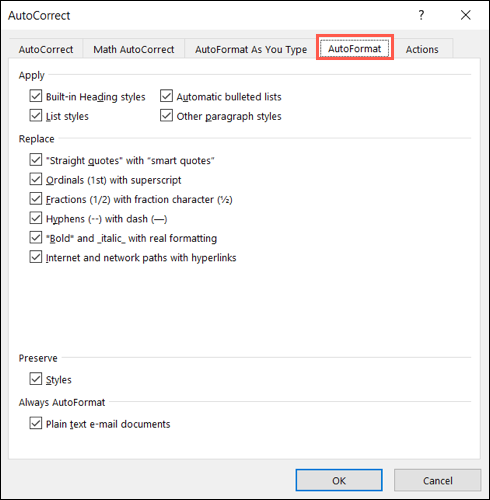Close the AutoCorrect dialog
The image size is (490, 500).
(x=466, y=15)
